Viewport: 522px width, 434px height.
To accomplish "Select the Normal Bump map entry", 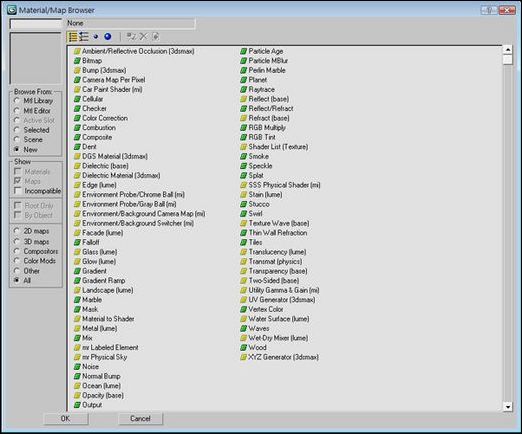I will pos(101,376).
